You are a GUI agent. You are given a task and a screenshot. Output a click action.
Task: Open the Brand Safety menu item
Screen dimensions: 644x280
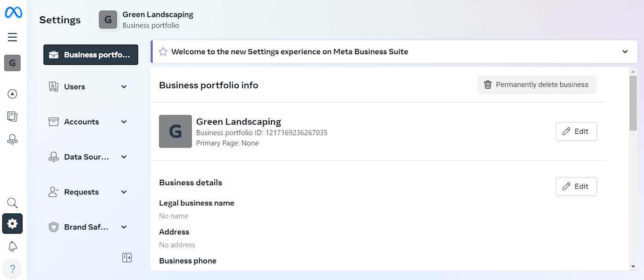(91, 227)
